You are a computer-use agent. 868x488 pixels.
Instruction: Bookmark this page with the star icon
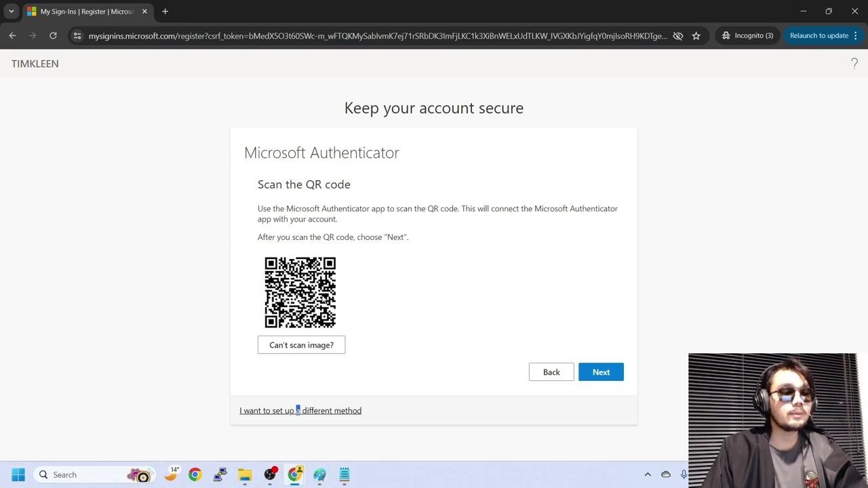point(696,36)
